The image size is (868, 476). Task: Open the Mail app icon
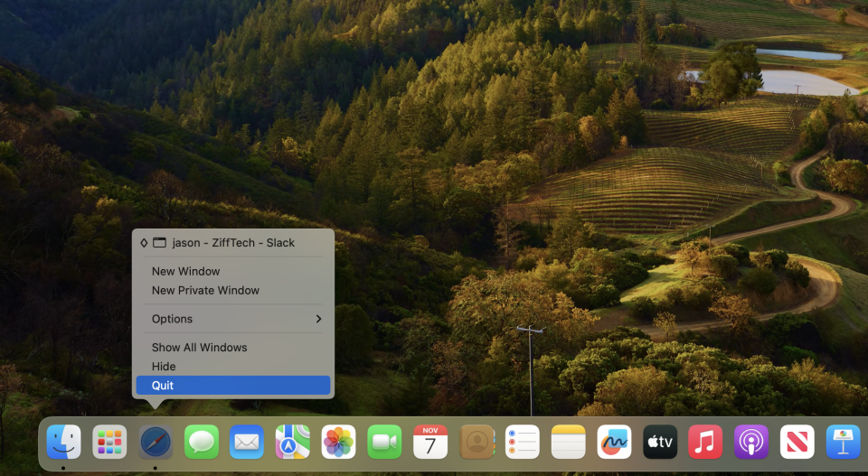point(247,442)
